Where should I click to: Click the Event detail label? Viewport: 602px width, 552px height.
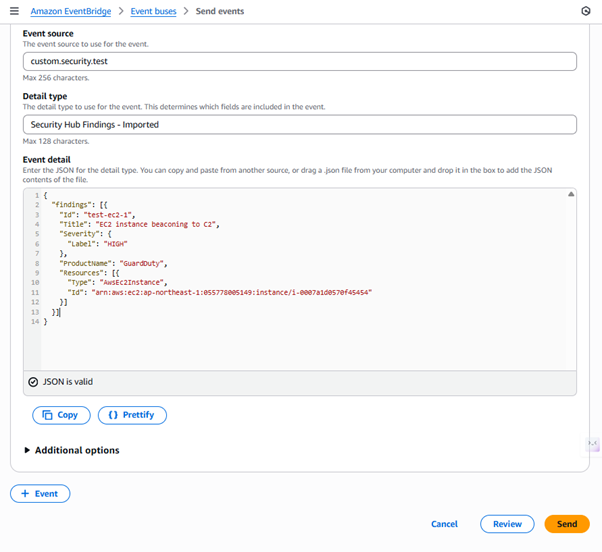pyautogui.click(x=46, y=160)
